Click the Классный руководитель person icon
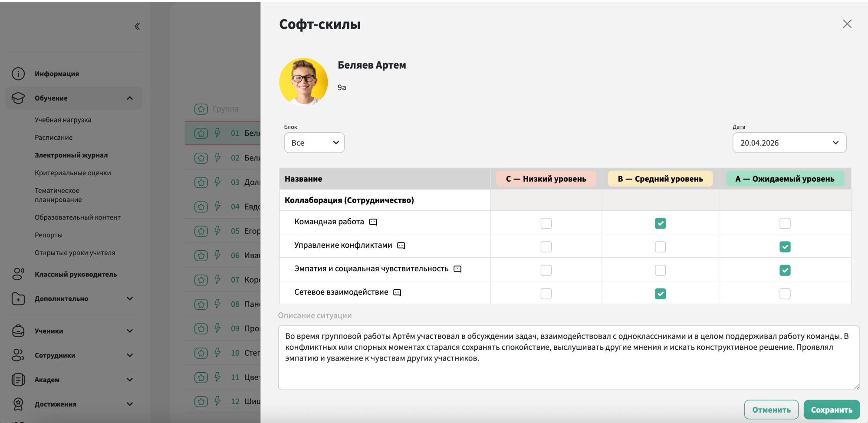This screenshot has height=423, width=868. tap(18, 274)
